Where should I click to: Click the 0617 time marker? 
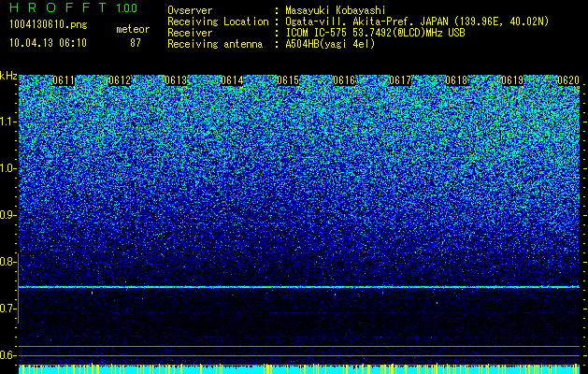400,80
